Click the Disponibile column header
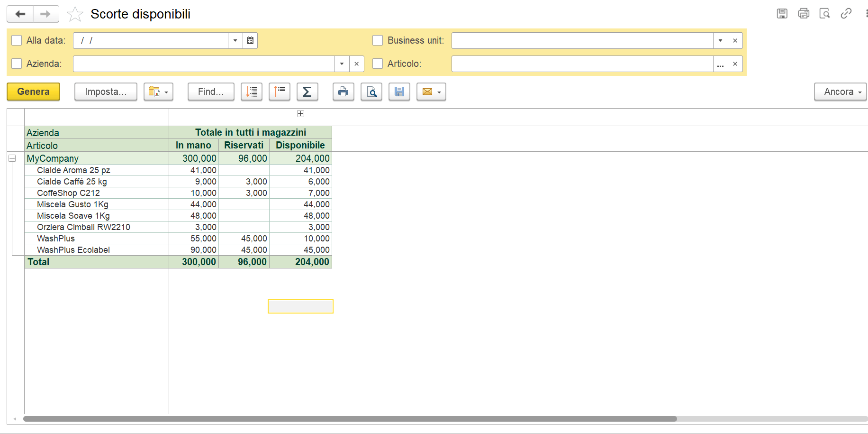This screenshot has height=434, width=868. pyautogui.click(x=300, y=145)
